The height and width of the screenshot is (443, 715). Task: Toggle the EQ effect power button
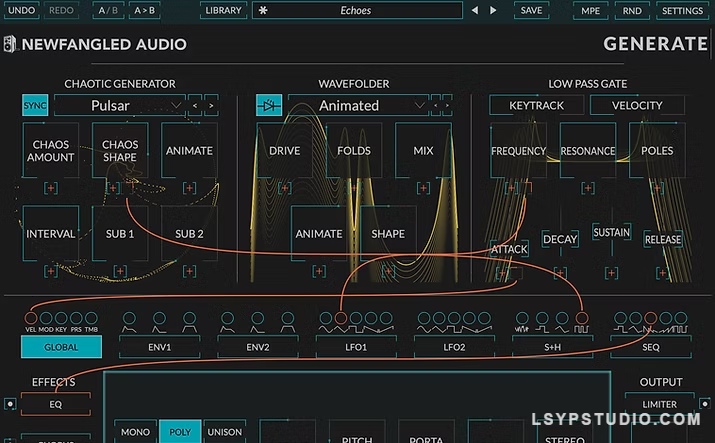(x=10, y=404)
